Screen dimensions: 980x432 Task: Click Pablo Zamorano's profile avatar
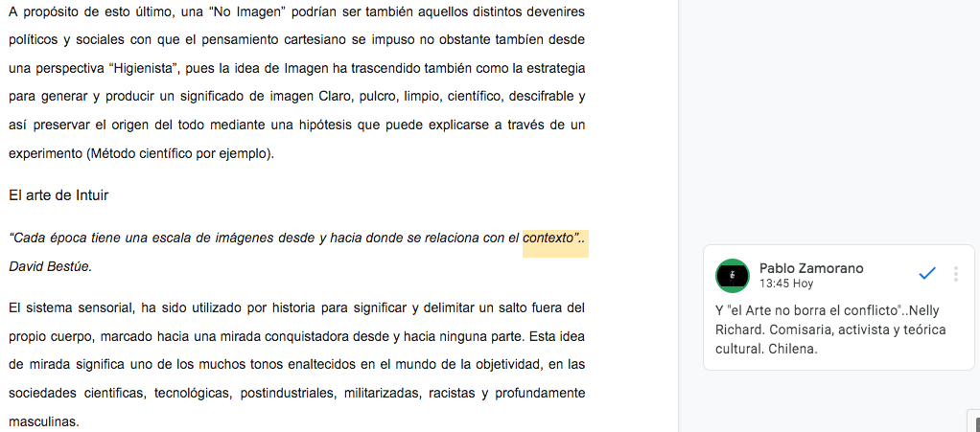[733, 276]
